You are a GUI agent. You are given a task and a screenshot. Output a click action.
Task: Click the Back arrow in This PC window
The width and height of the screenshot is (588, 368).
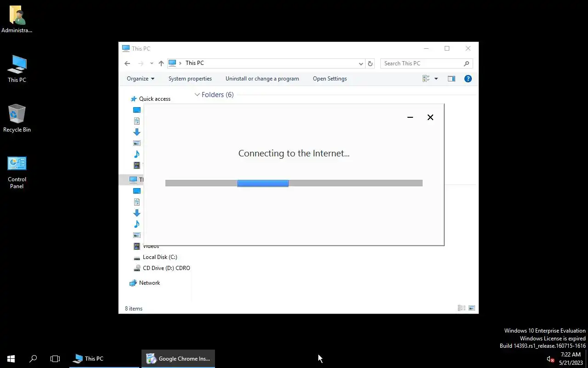[127, 63]
